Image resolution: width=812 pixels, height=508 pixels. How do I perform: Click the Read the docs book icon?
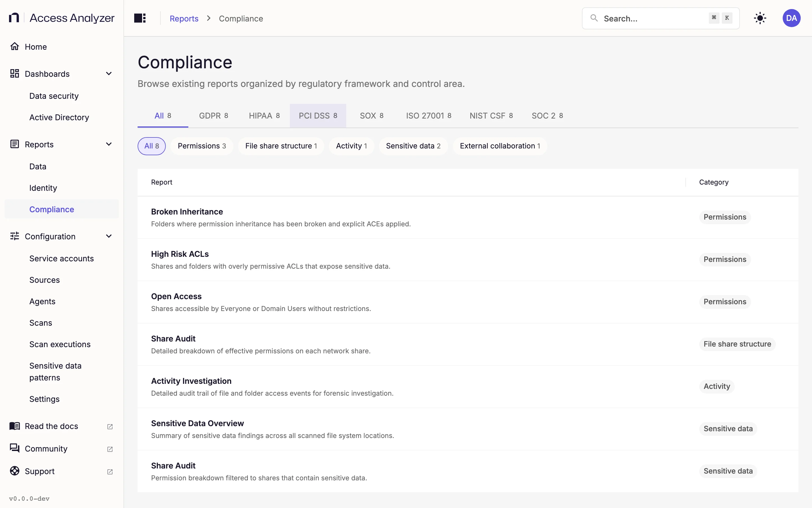click(14, 426)
